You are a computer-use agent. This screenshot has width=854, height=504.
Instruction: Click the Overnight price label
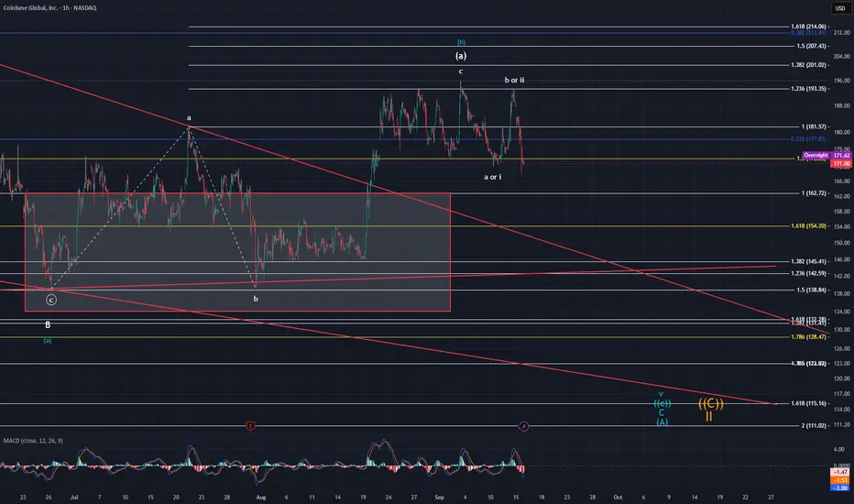tap(816, 155)
